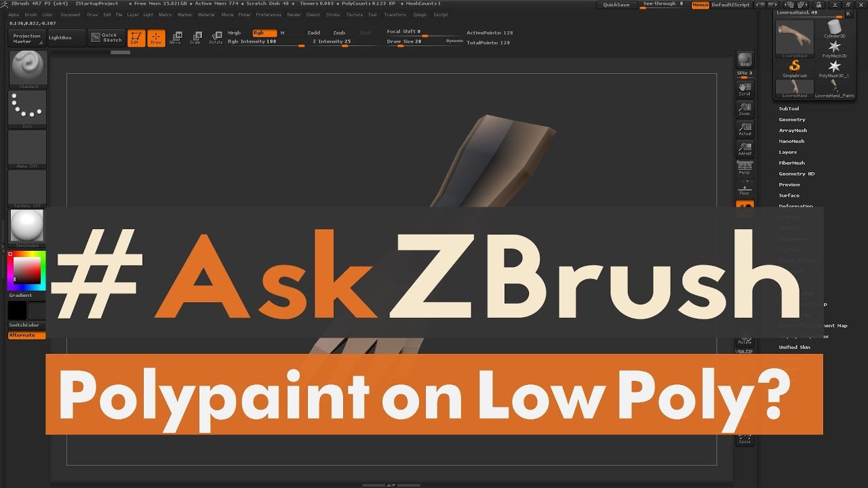Screen dimensions: 868x488
Task: Expand the Preview section
Action: pyautogui.click(x=789, y=184)
